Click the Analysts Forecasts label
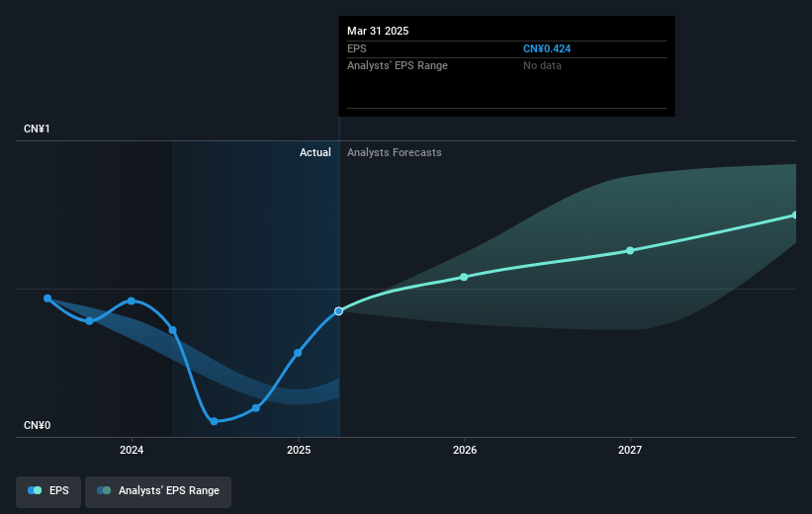This screenshot has width=812, height=514. [x=394, y=152]
